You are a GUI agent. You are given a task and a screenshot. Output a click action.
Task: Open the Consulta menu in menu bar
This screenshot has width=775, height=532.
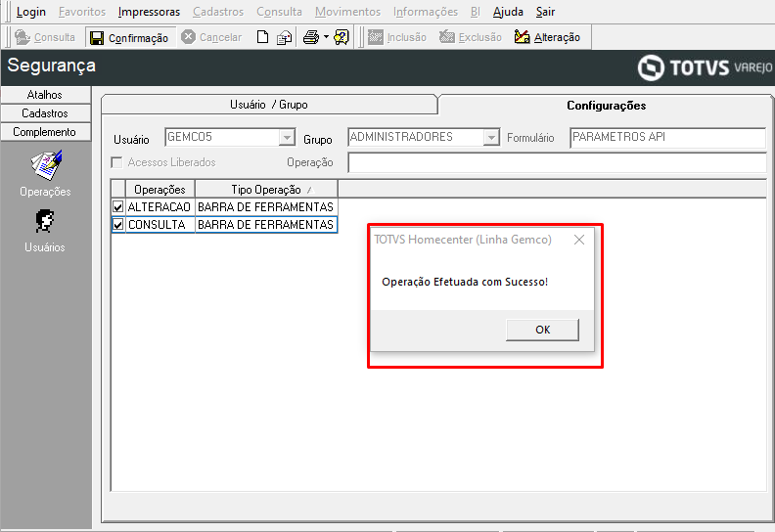(279, 12)
